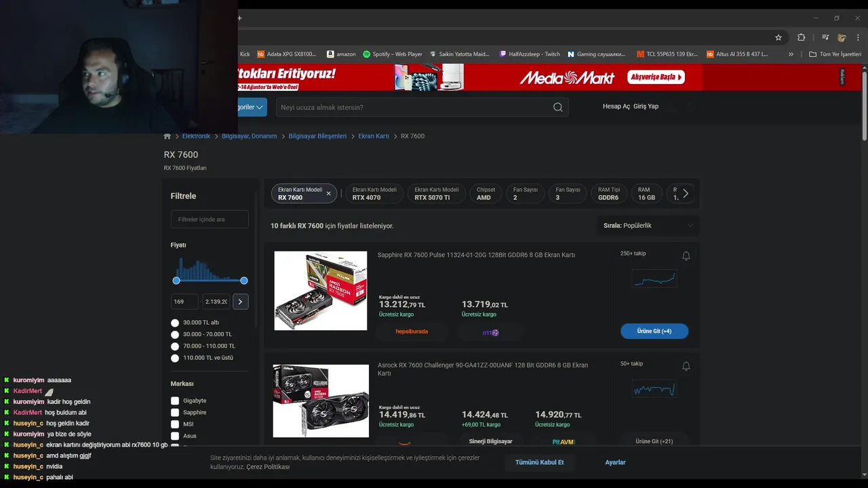Click the Ürüne Git (+21) button
Screen dimensions: 868x488
[x=654, y=441]
